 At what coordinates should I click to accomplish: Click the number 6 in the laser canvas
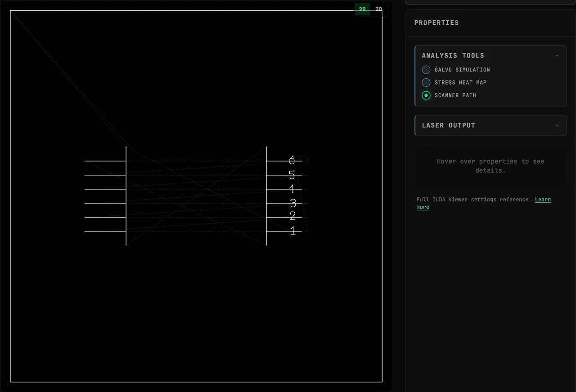(292, 160)
